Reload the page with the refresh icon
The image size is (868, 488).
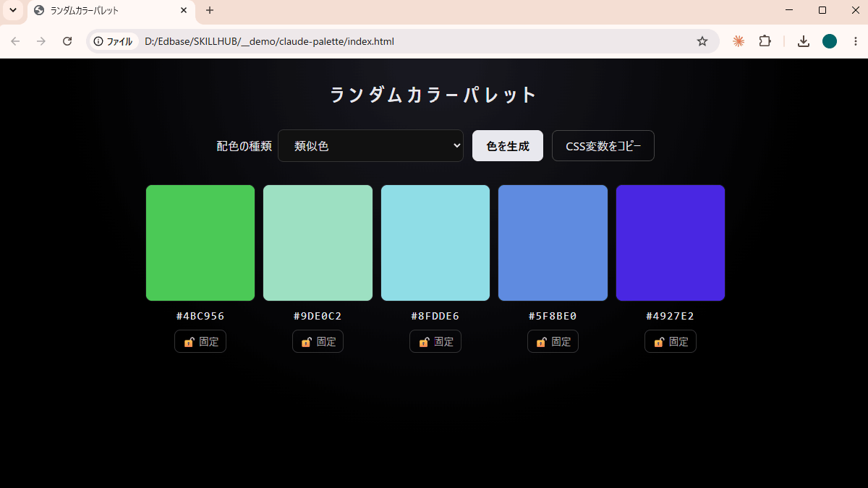pos(67,41)
